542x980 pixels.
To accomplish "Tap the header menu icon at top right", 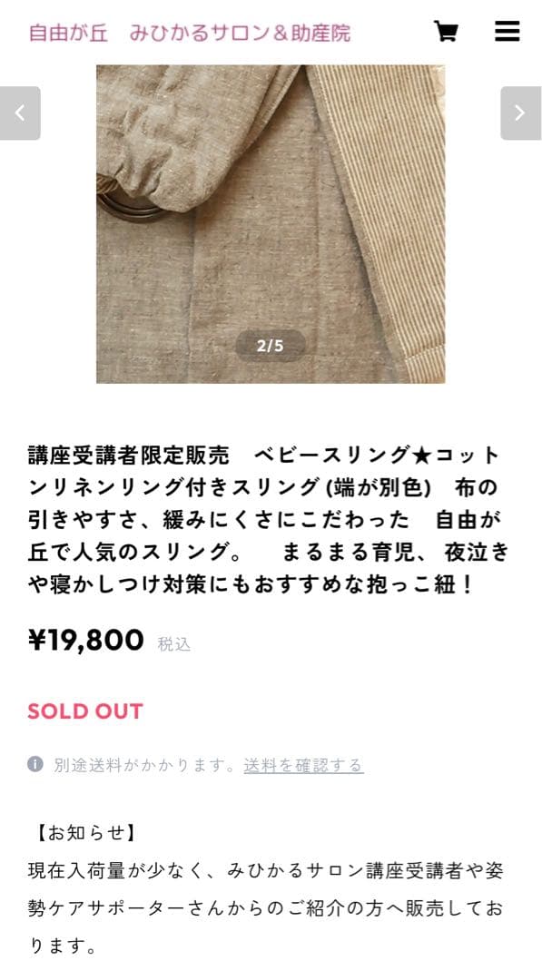I will [x=508, y=31].
